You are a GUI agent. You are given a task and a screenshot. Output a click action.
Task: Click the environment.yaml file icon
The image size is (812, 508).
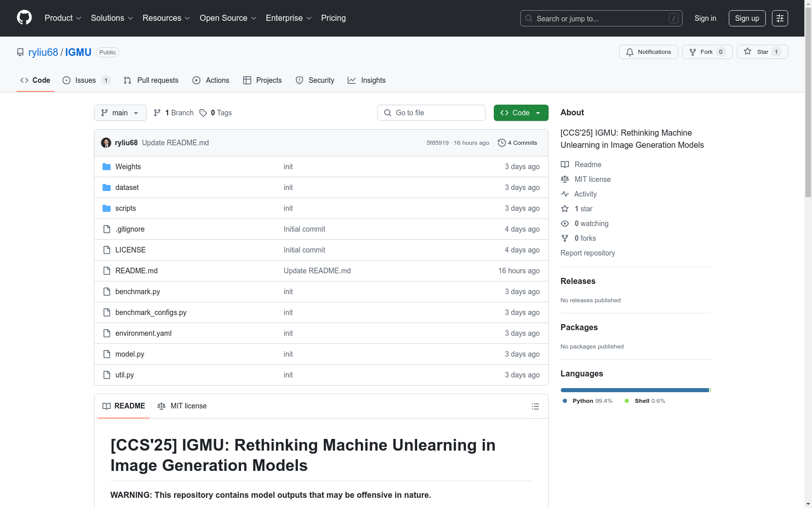tap(107, 333)
